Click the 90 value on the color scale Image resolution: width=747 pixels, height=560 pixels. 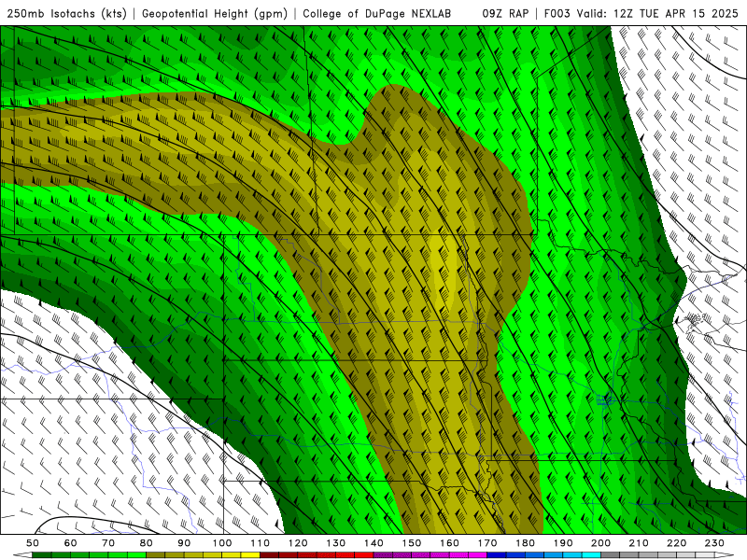point(184,543)
